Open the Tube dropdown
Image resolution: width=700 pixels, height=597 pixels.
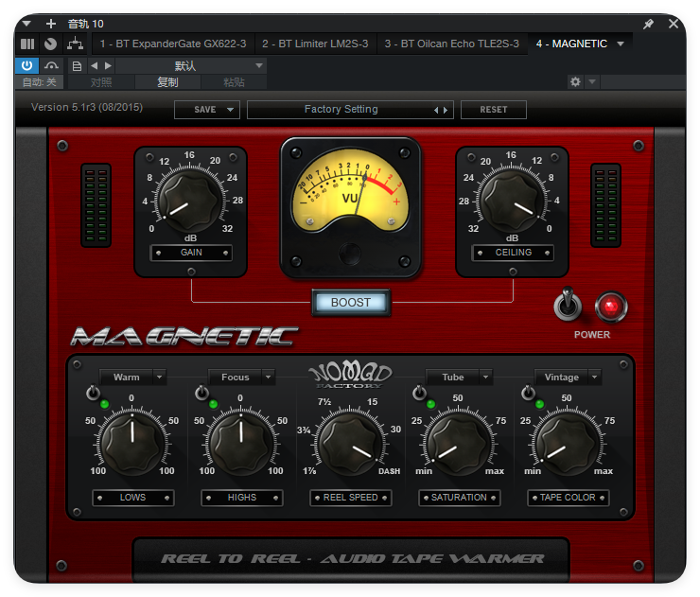coord(460,378)
